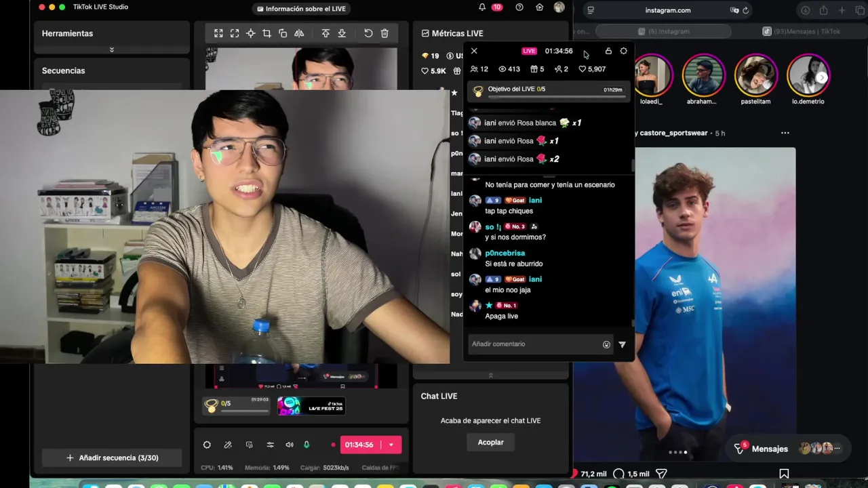
Task: Click the comment "y si nos dormimos?"
Action: [x=515, y=237]
